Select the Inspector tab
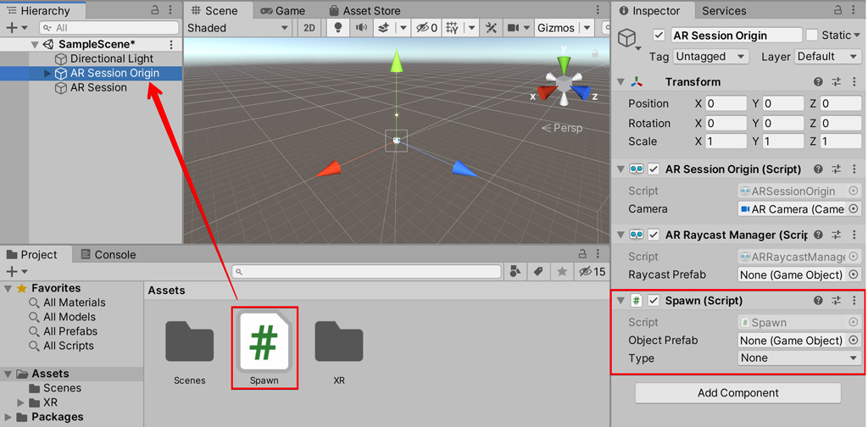Viewport: 868px width, 427px height. point(648,10)
